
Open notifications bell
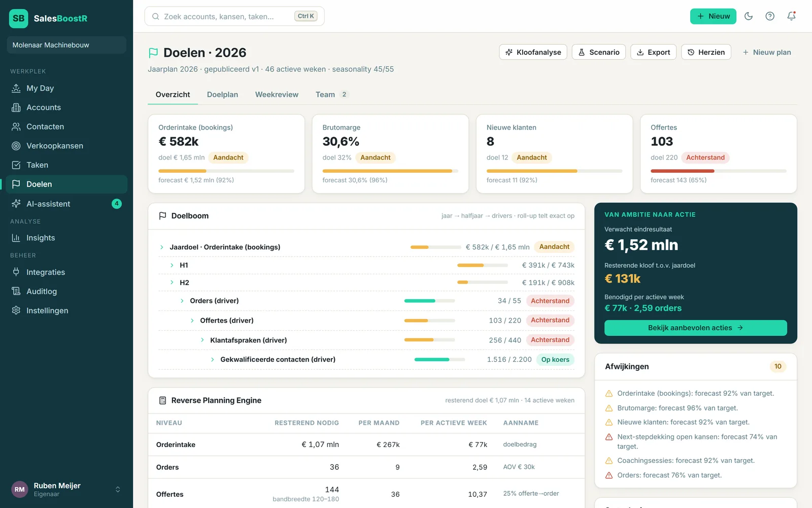click(791, 16)
